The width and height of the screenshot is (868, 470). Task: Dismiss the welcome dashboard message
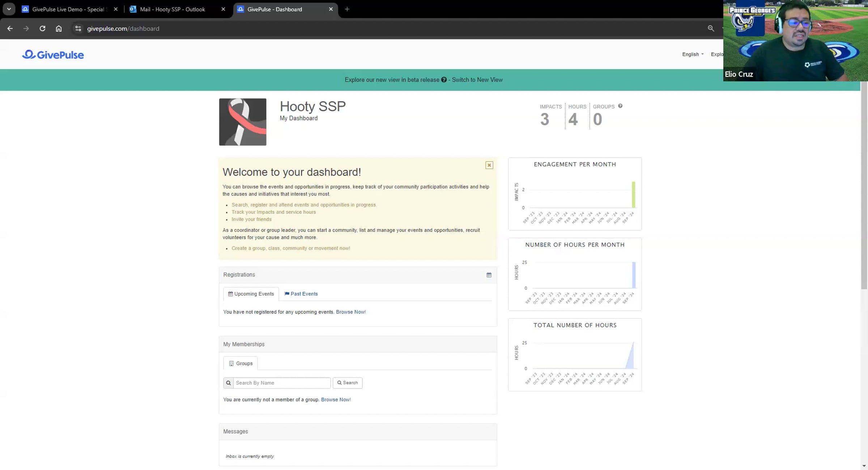[x=489, y=165]
